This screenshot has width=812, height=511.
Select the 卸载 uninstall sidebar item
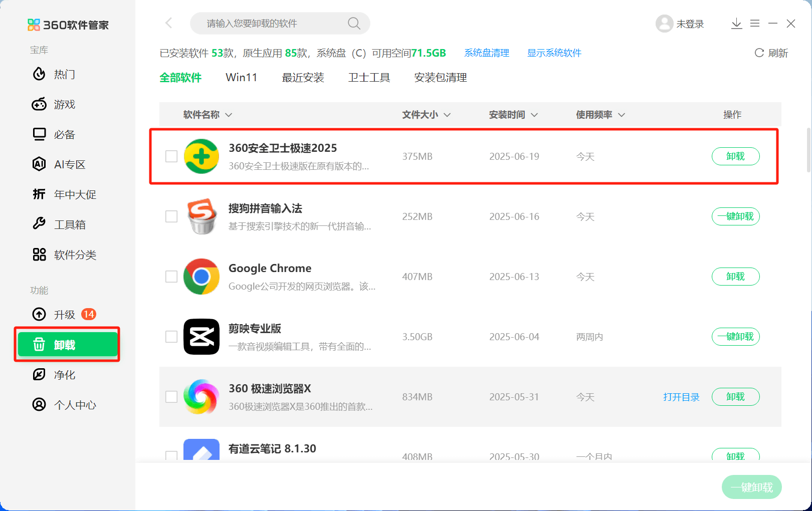point(68,345)
